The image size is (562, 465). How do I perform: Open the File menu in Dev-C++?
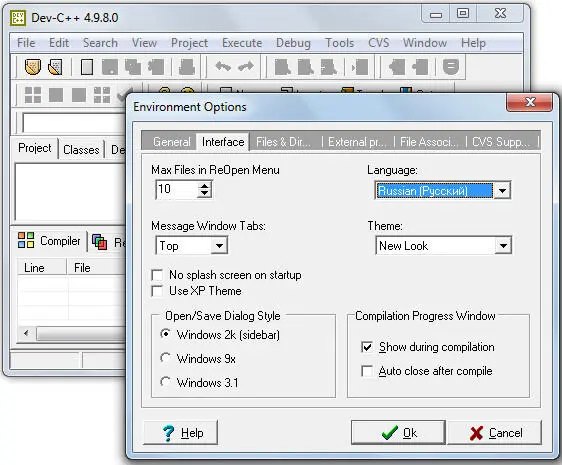coord(26,43)
